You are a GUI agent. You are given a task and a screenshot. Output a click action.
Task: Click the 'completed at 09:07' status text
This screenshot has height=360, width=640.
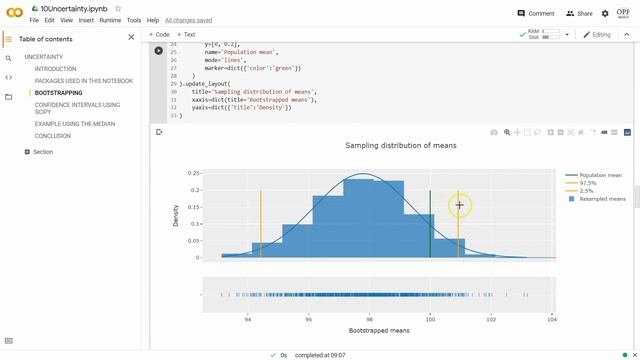tap(320, 356)
